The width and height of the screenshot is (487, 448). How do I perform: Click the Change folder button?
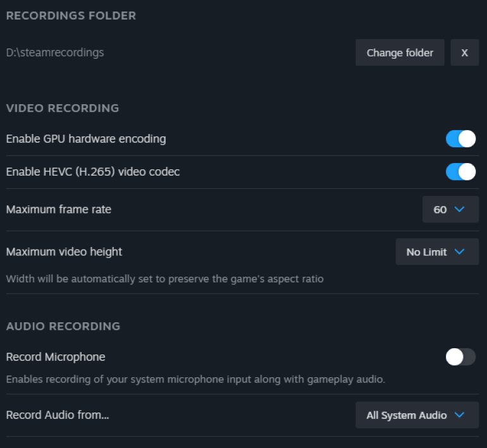click(x=400, y=52)
